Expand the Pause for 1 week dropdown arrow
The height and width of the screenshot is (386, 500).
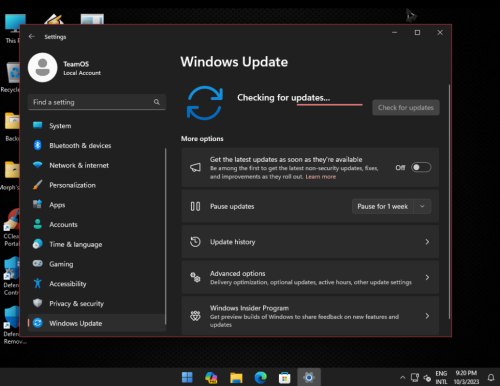(x=422, y=206)
